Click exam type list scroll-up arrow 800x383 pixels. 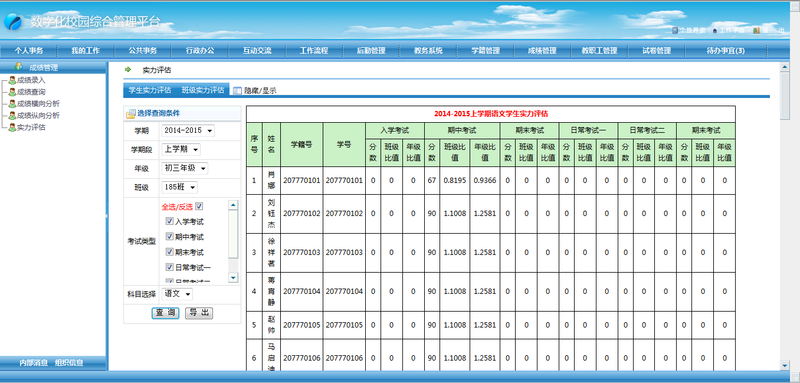click(x=233, y=205)
